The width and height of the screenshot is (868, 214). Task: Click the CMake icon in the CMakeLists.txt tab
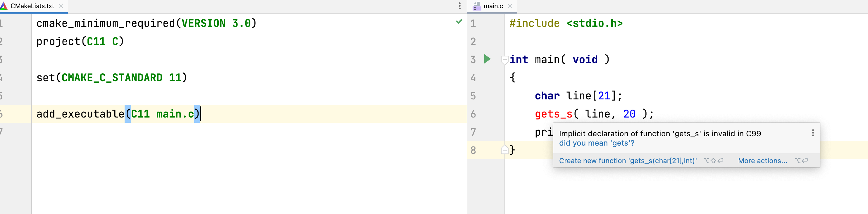4,6
